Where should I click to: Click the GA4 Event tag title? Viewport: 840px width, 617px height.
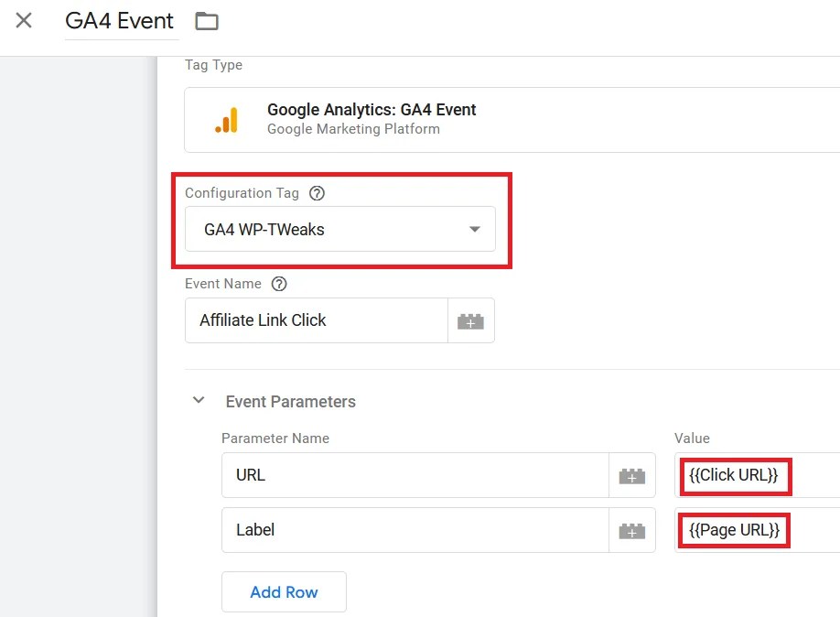point(120,20)
